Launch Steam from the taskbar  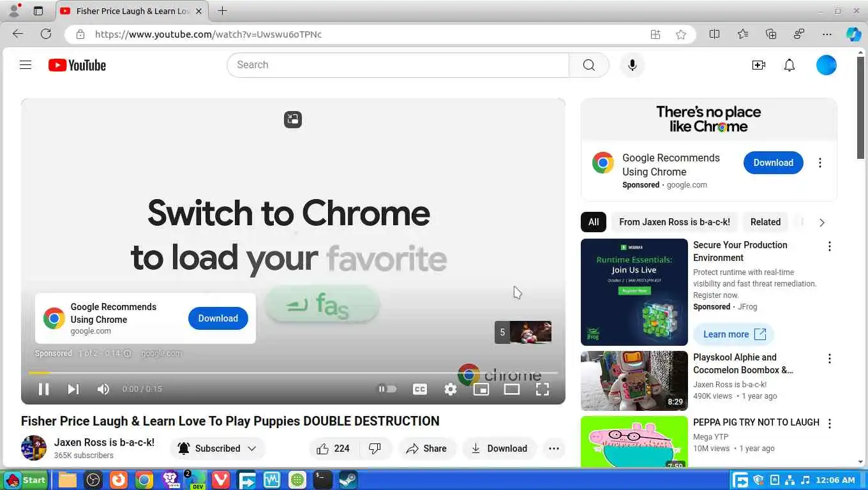348,480
